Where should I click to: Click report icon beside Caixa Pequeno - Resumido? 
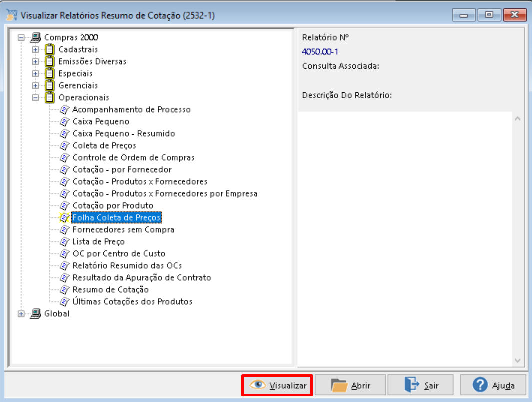tap(64, 133)
